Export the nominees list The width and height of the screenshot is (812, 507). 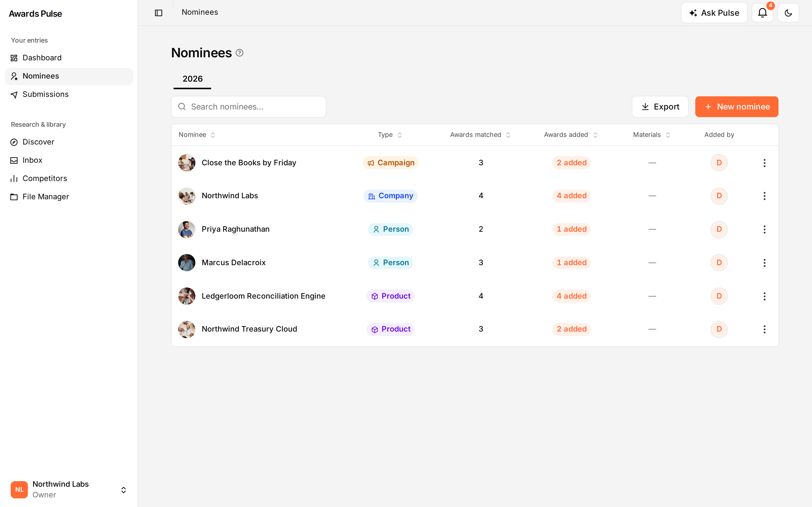pyautogui.click(x=660, y=107)
